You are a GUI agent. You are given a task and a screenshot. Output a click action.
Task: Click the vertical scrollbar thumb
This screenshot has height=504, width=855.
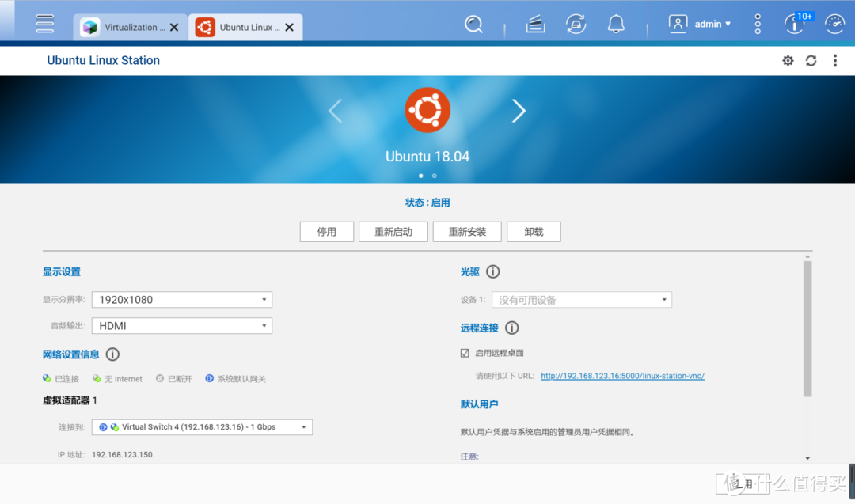pyautogui.click(x=807, y=329)
